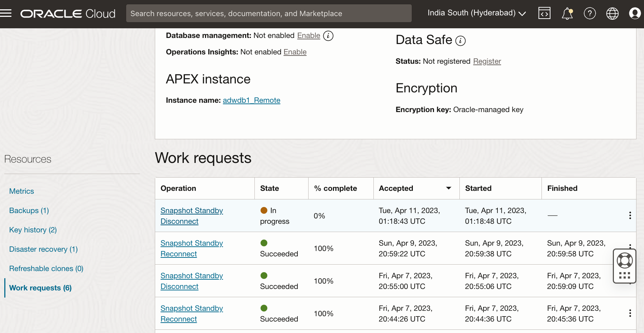Open the notifications bell
Image resolution: width=644 pixels, height=333 pixels.
(567, 13)
